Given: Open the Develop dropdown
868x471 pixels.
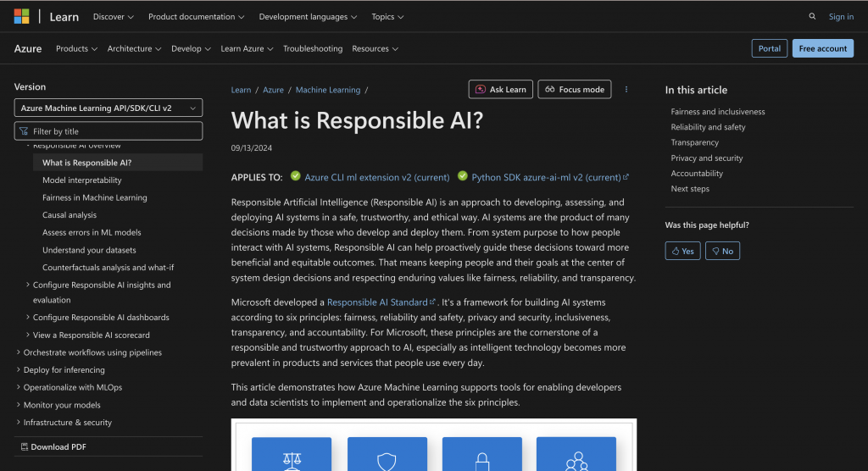Looking at the screenshot, I should pos(191,48).
